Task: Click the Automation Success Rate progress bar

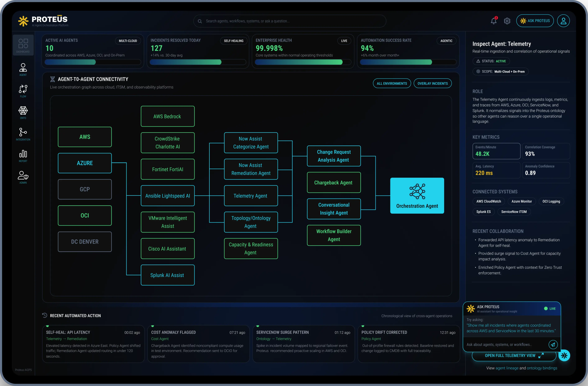Action: point(408,62)
